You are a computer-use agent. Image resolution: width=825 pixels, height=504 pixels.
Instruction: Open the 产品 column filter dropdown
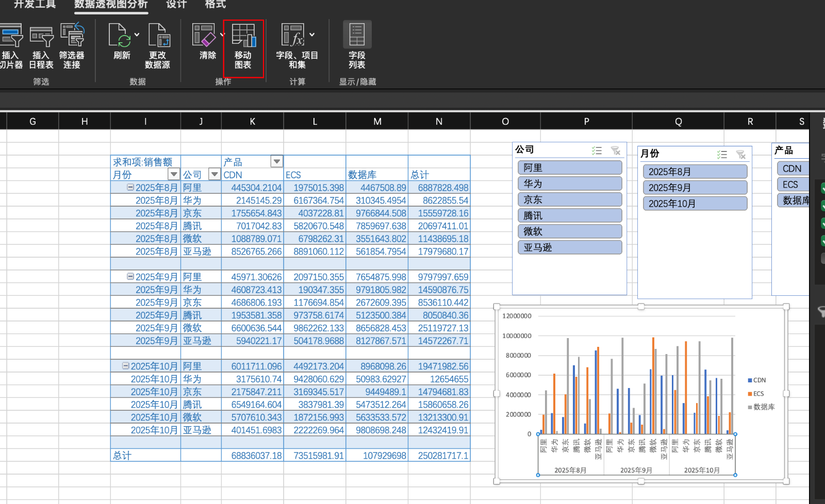(277, 162)
